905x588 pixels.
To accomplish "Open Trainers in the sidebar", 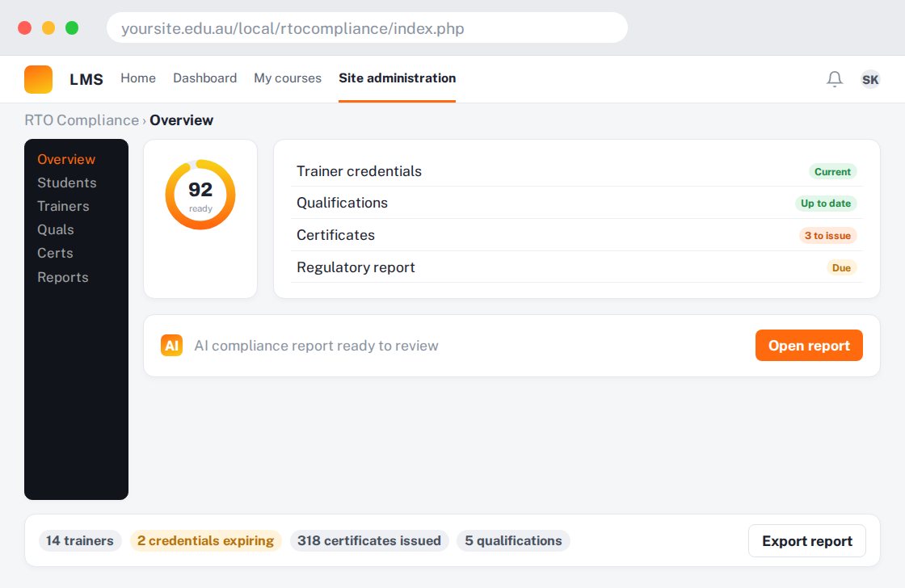I will [x=64, y=206].
